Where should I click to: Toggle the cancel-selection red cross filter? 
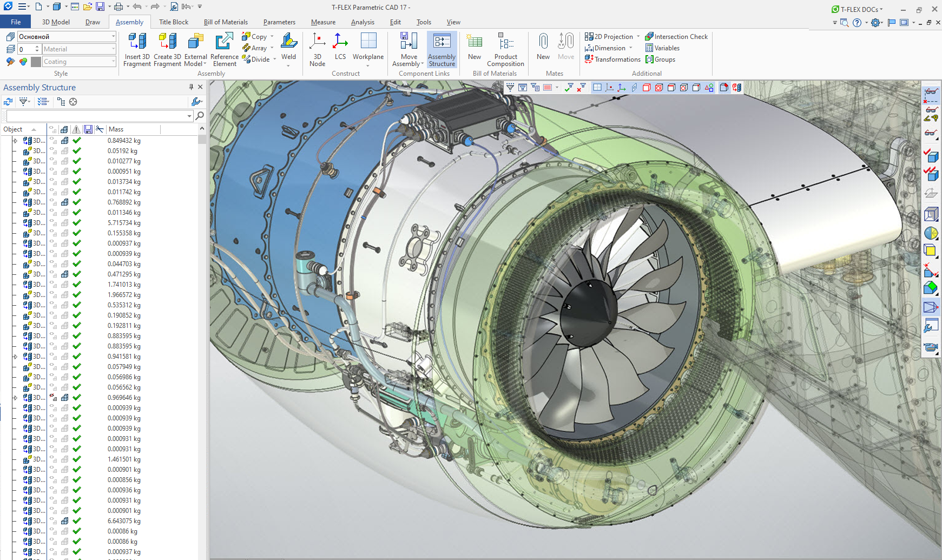(581, 87)
